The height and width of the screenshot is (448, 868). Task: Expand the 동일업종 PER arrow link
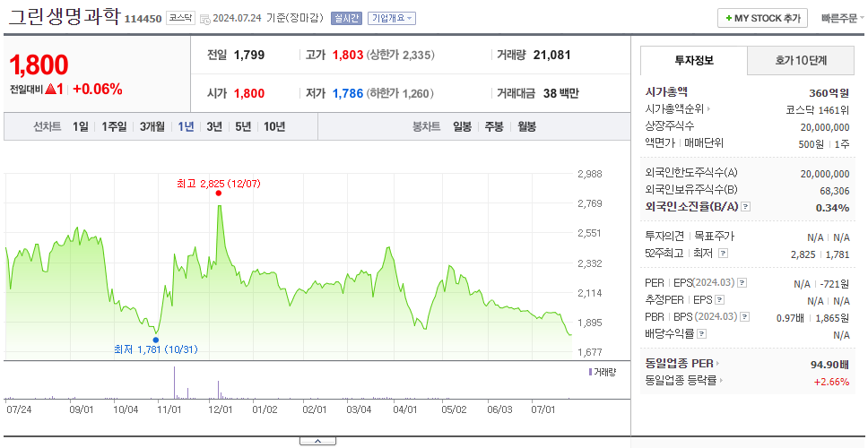click(x=718, y=364)
